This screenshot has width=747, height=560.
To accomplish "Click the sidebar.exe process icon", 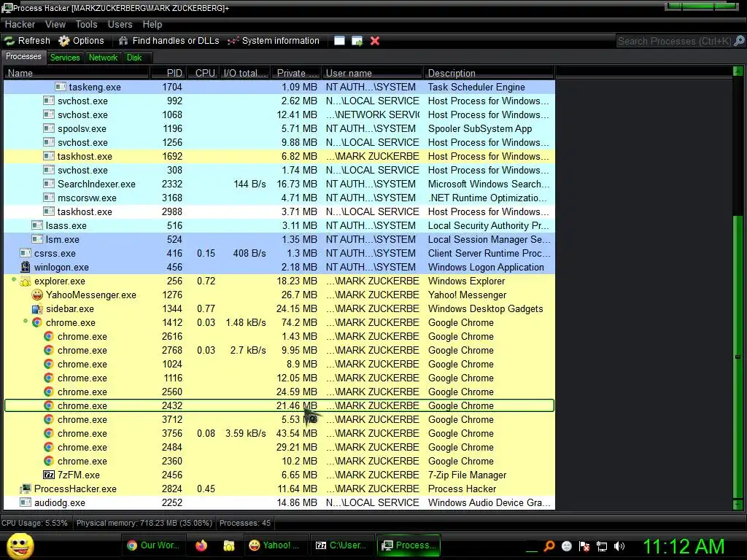I will pyautogui.click(x=37, y=308).
